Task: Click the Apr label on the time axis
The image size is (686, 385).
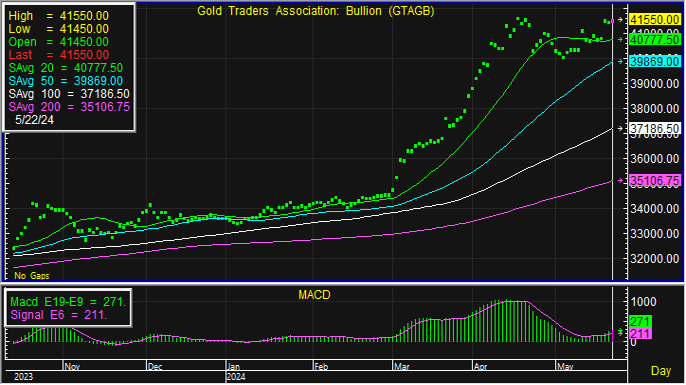Action: click(x=480, y=367)
